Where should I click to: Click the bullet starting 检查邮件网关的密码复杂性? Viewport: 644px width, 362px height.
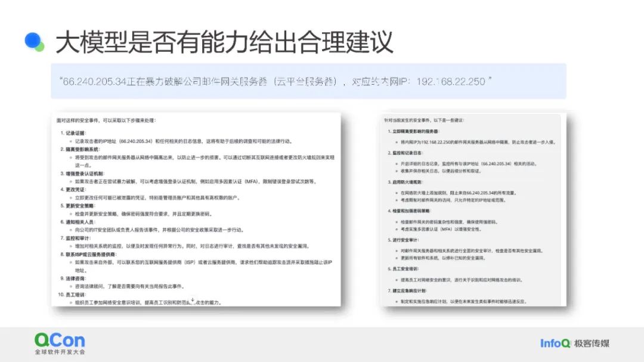tap(450, 222)
